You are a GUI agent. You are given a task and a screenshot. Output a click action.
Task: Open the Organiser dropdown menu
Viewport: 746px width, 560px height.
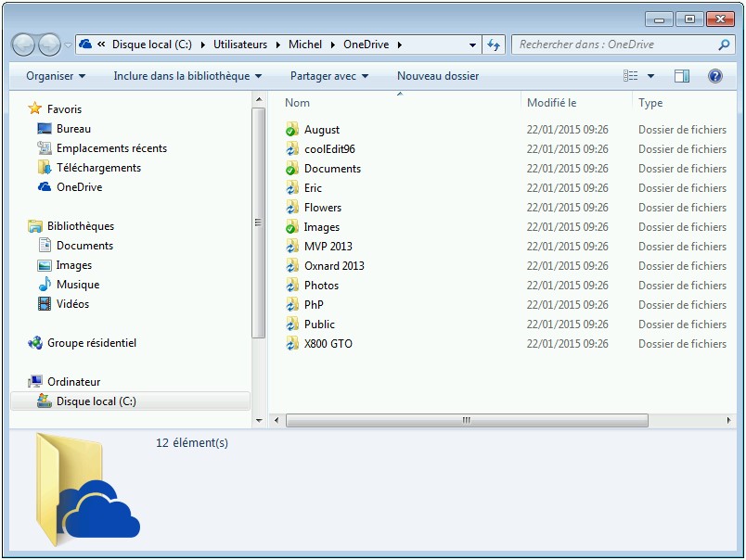56,76
